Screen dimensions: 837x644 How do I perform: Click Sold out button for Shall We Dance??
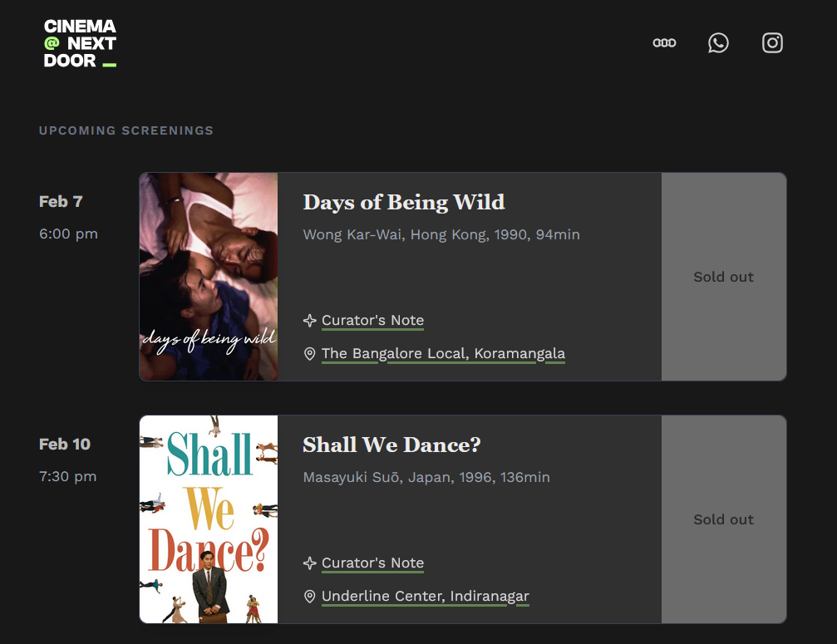coord(723,519)
